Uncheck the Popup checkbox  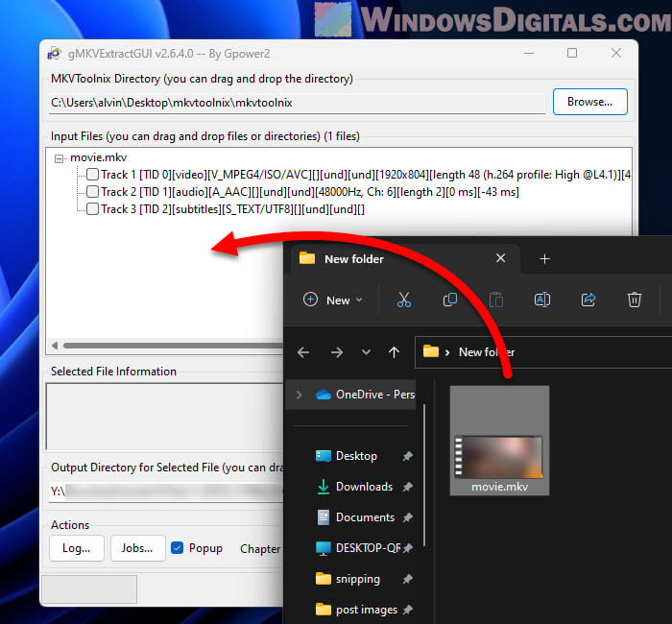click(x=177, y=548)
